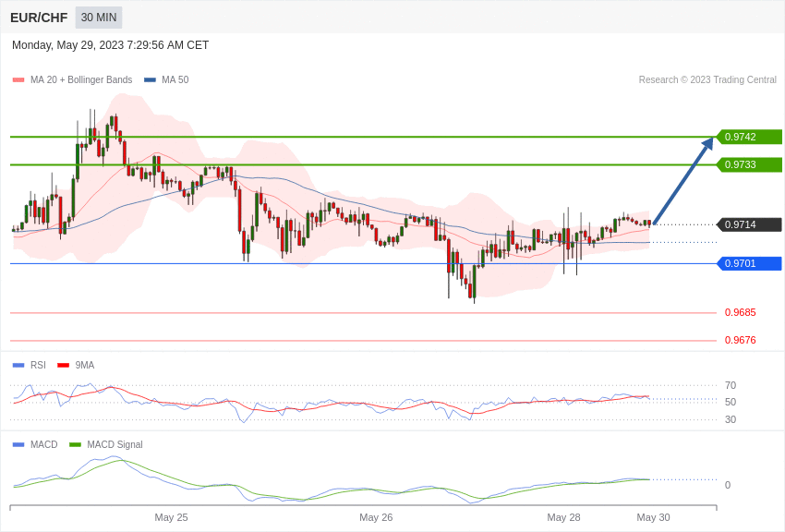
Task: Click the 0.9685 support level value
Action: [x=741, y=312]
